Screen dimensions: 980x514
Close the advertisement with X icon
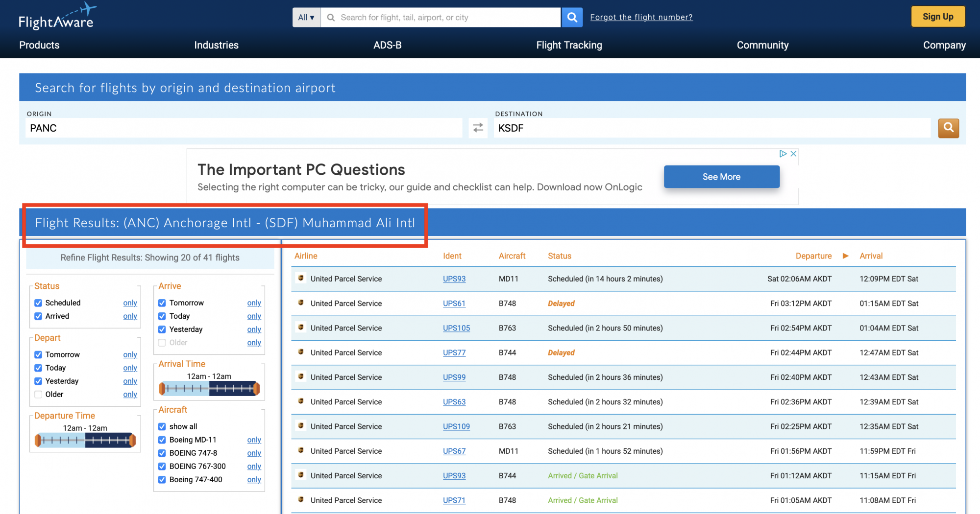tap(793, 154)
